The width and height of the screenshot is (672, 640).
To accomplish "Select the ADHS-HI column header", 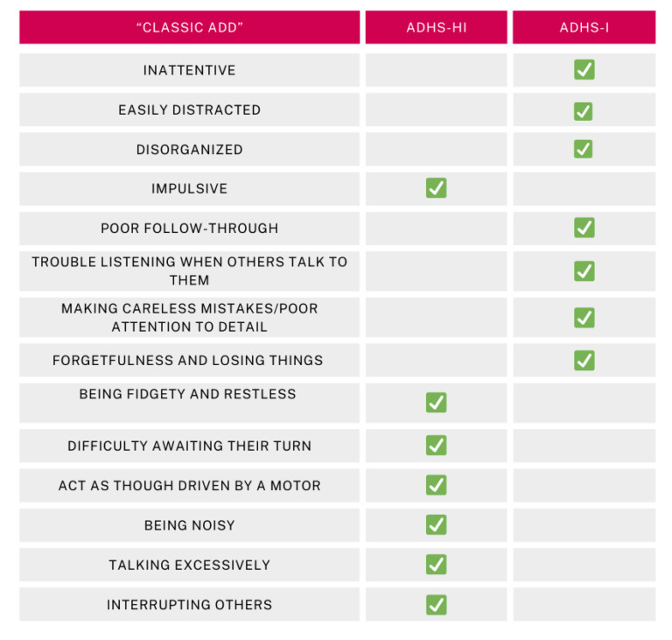I will (436, 27).
